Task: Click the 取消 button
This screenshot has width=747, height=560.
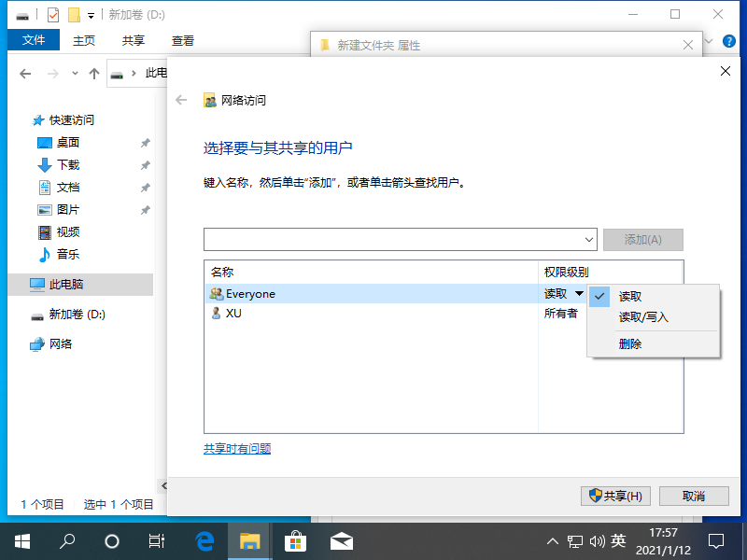Action: [x=694, y=496]
